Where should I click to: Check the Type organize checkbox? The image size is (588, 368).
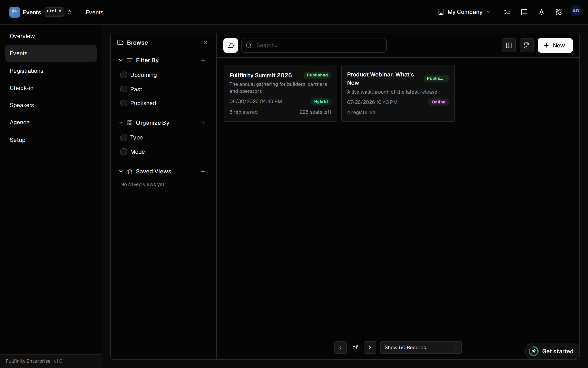pos(124,138)
